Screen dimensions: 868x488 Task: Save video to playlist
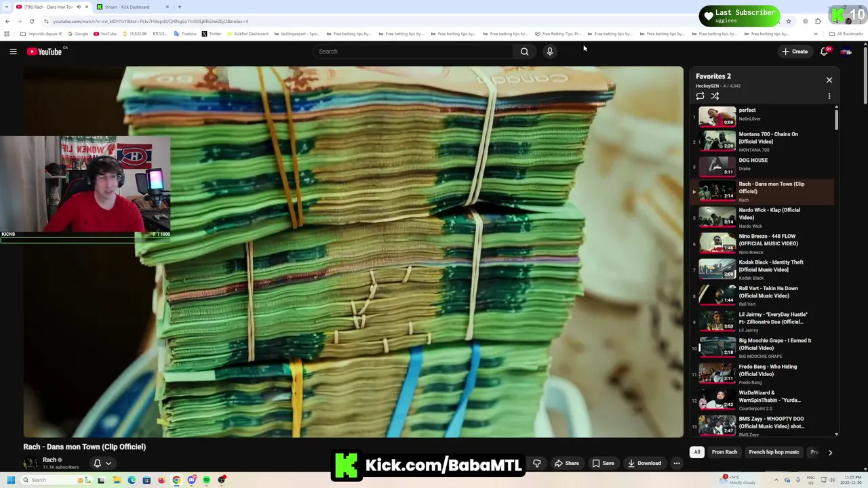[604, 464]
